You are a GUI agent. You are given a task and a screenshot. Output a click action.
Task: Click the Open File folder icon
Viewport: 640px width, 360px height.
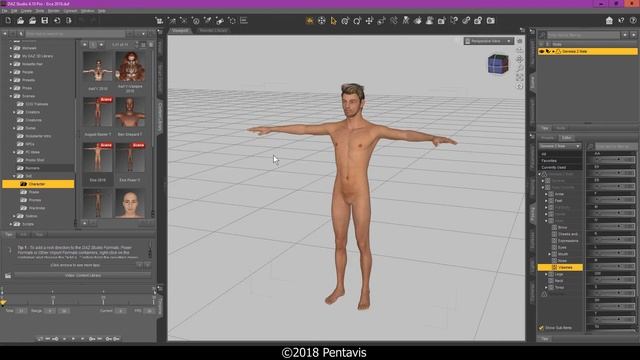point(20,20)
